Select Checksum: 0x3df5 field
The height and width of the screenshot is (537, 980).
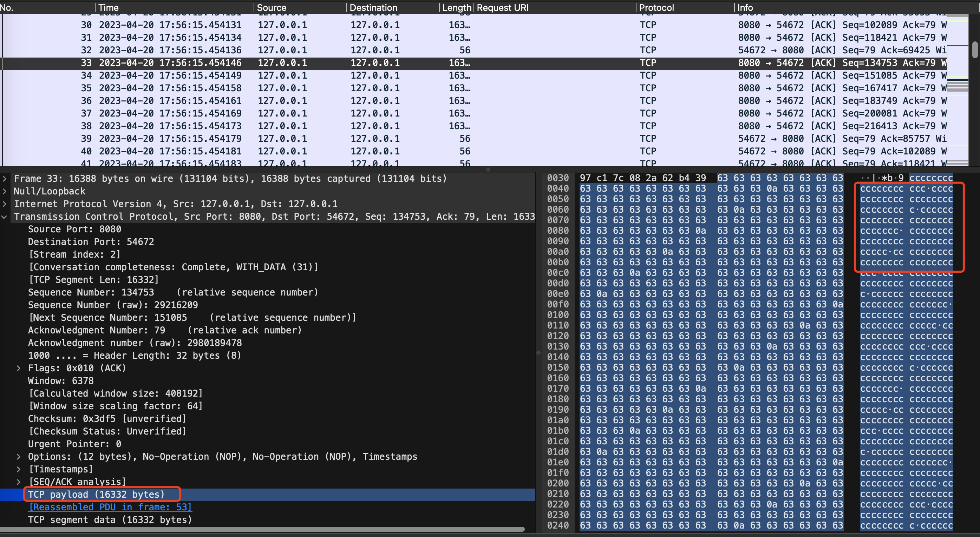point(267,418)
